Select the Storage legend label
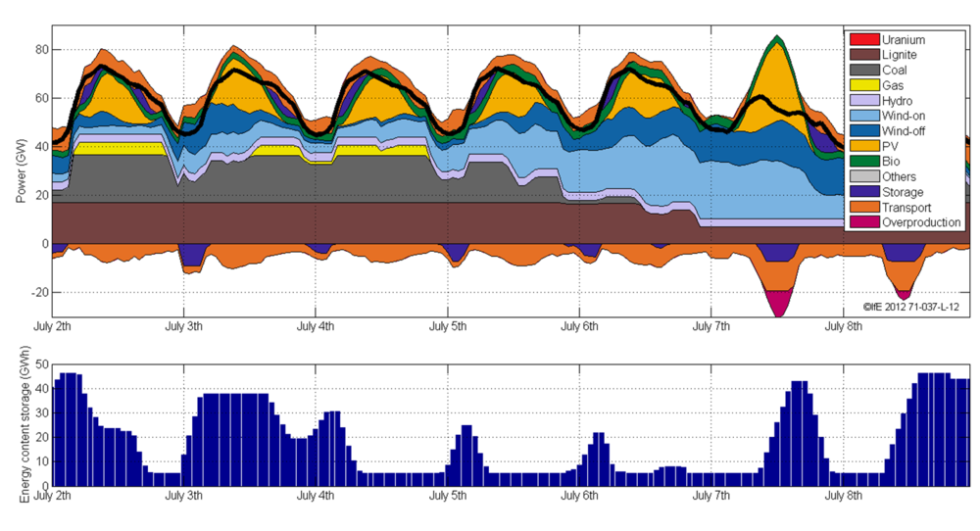The image size is (980, 531). point(903,192)
